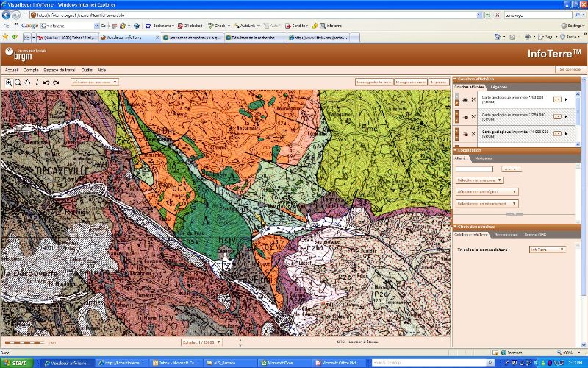Toggle visibility of 1/1 000 000 geological layer
Image resolution: width=588 pixels, height=368 pixels.
pos(465,134)
